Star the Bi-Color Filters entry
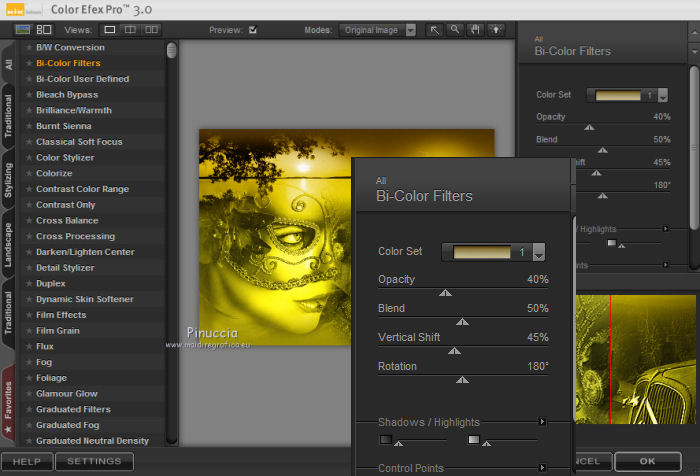700x476 pixels. 29,63
